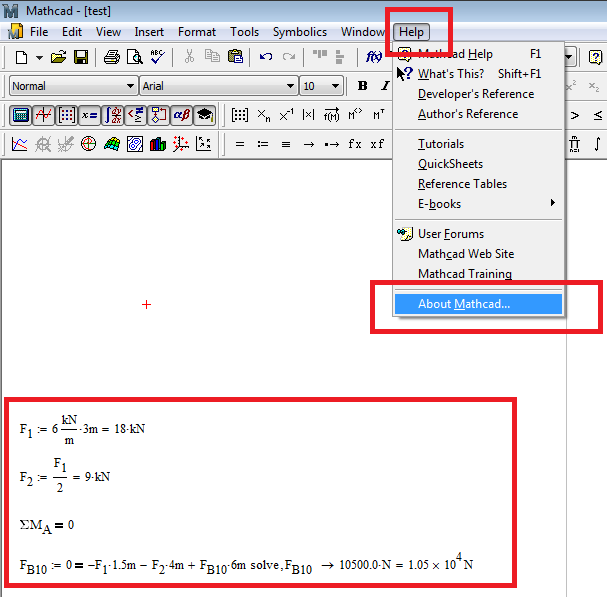The image size is (616, 597).
Task: Insert a 3D Scatter plot icon
Action: point(181,144)
